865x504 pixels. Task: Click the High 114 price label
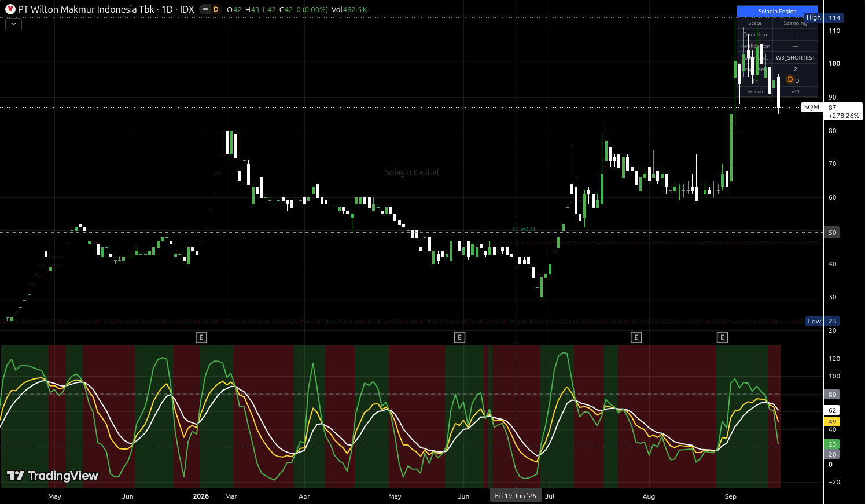pos(823,18)
